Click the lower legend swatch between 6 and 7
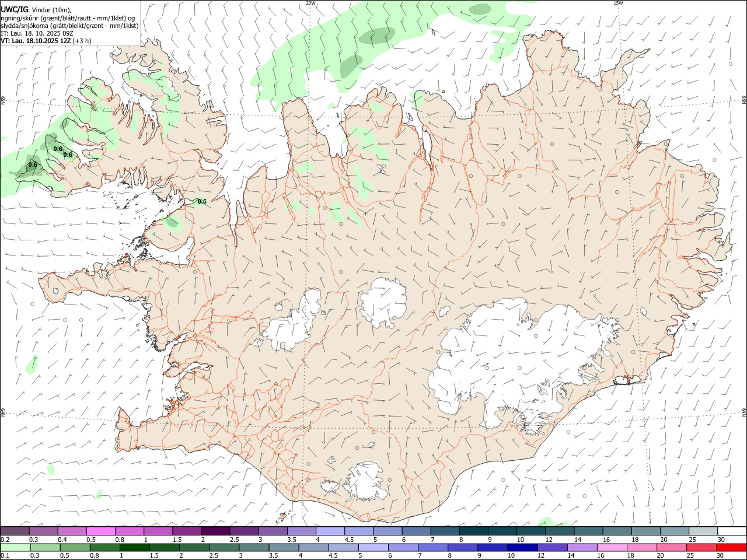This screenshot has width=747, height=560. [403, 547]
